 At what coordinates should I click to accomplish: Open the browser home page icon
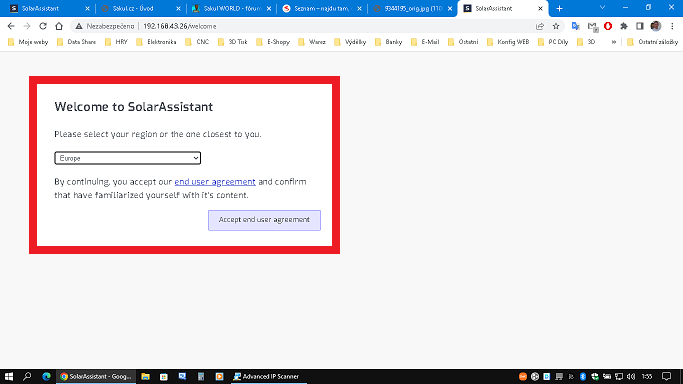(59, 26)
